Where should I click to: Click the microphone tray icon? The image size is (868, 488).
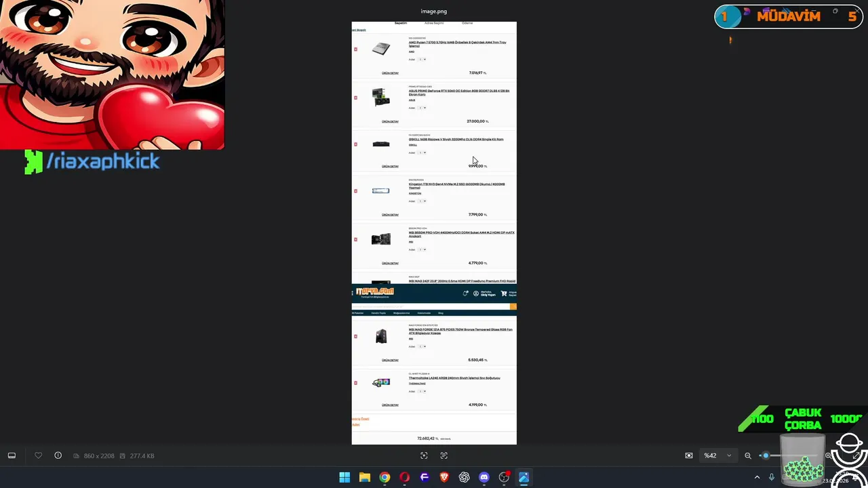coord(772,477)
